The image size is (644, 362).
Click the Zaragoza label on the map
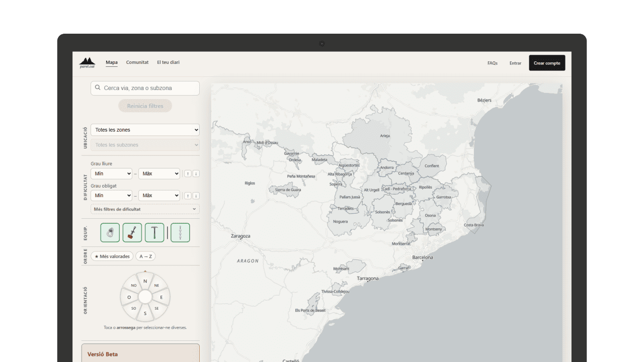[x=240, y=236]
